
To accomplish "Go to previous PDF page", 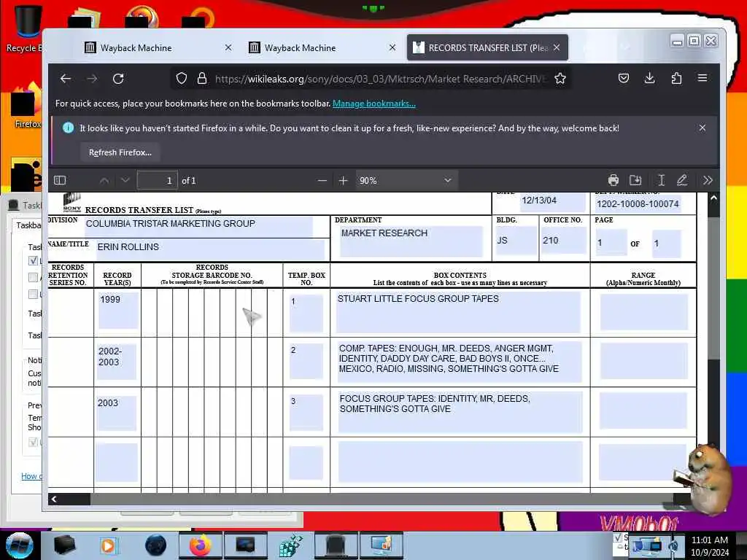I will [x=104, y=181].
